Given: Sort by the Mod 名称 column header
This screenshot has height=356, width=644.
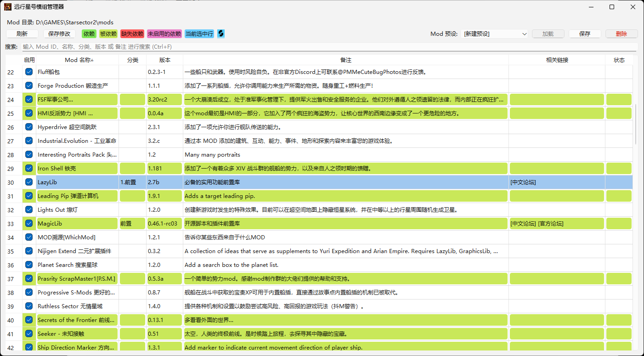Looking at the screenshot, I should pos(78,60).
